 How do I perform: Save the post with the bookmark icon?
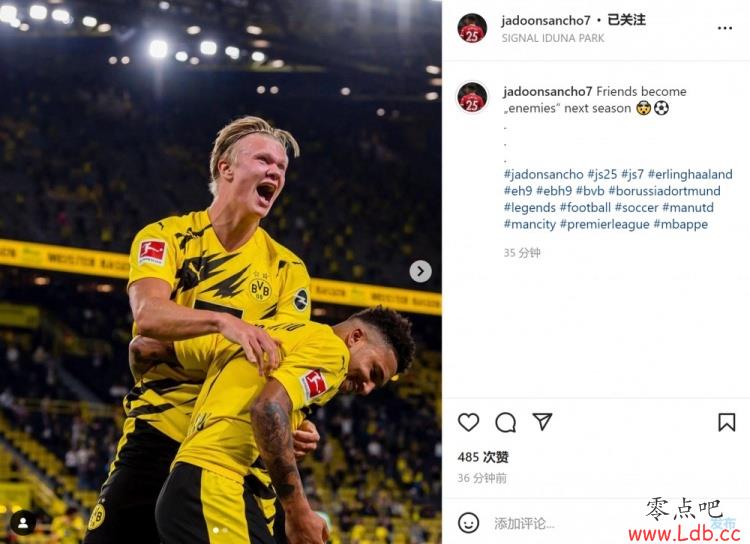[727, 422]
